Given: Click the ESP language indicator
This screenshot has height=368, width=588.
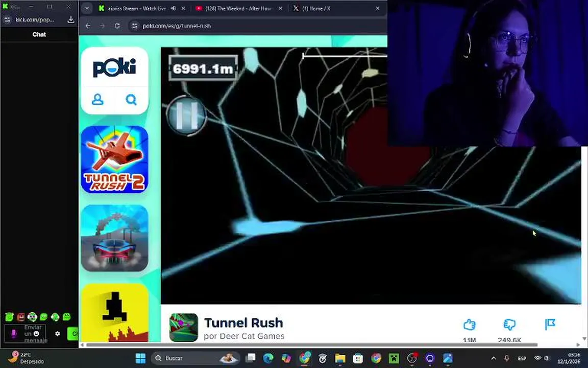Looking at the screenshot, I should click(522, 358).
